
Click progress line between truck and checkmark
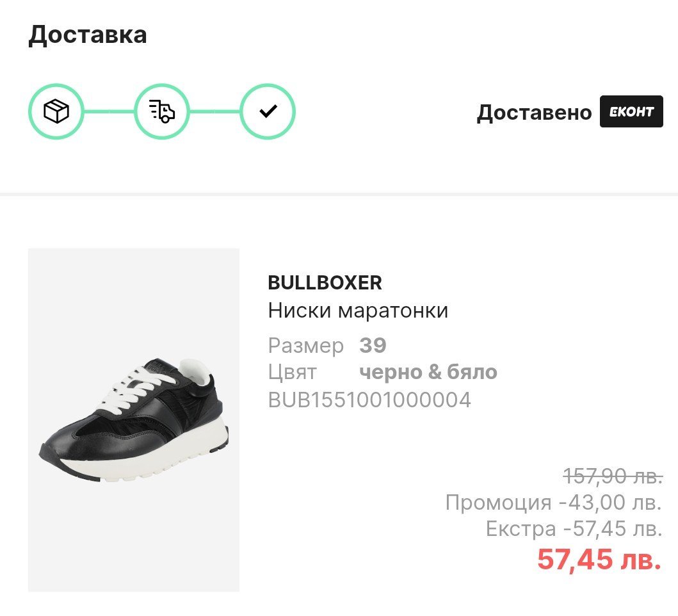(x=214, y=112)
